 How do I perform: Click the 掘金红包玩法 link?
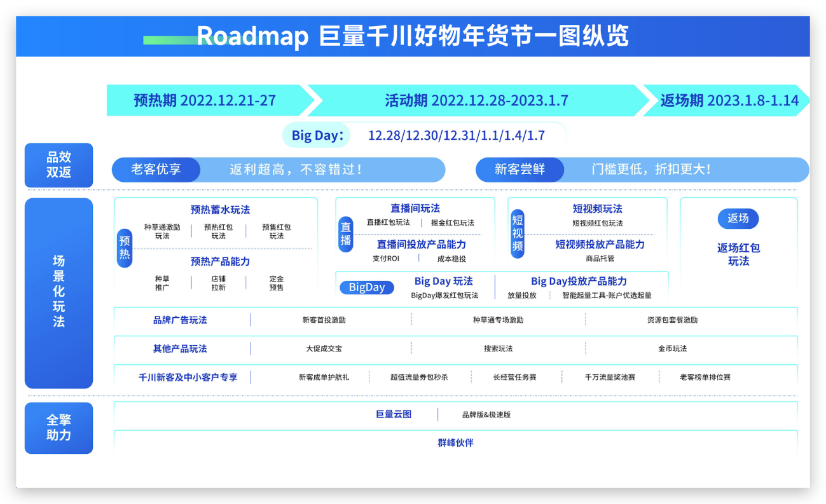coord(452,222)
